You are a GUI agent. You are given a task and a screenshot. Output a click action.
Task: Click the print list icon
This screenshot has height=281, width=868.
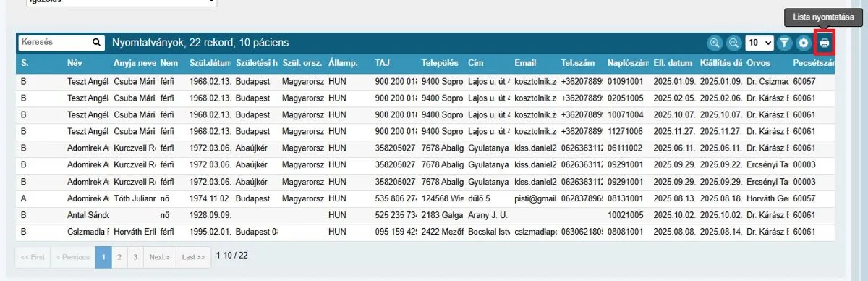pyautogui.click(x=824, y=43)
